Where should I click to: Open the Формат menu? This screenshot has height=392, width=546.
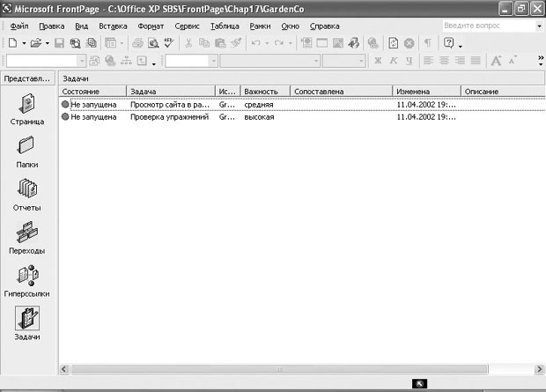(x=151, y=26)
